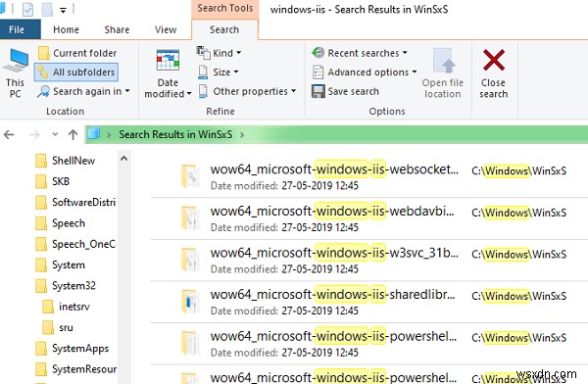Screen dimensions: 588x384
Task: Switch to the Share ribbon tab
Action: 117,29
